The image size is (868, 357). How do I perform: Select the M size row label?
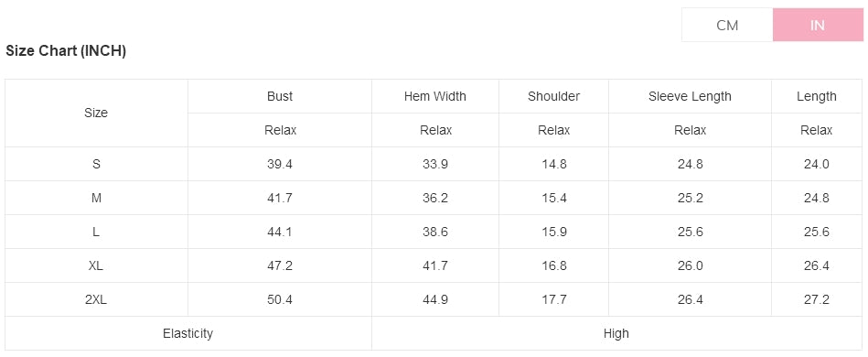click(96, 198)
